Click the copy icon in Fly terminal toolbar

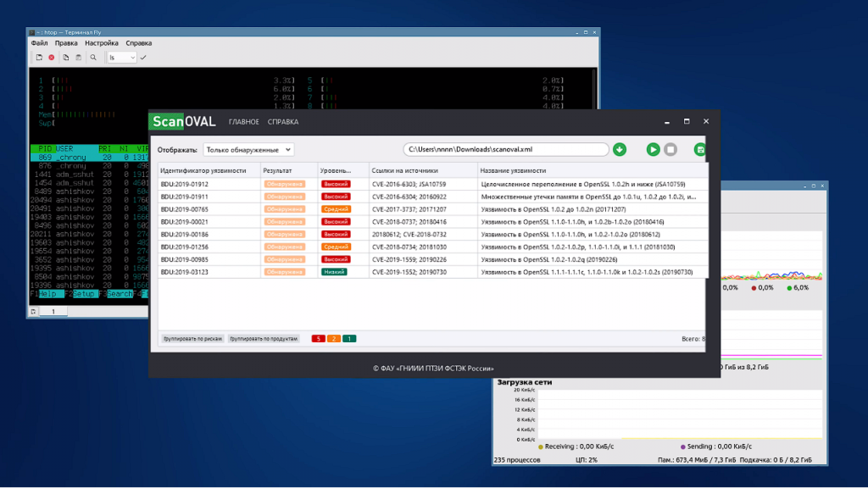click(66, 57)
